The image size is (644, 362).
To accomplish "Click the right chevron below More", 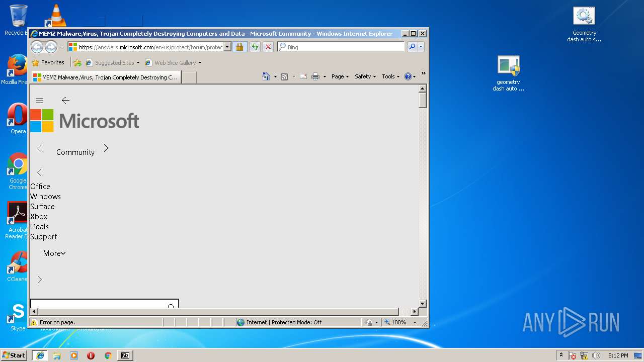I will [x=39, y=280].
